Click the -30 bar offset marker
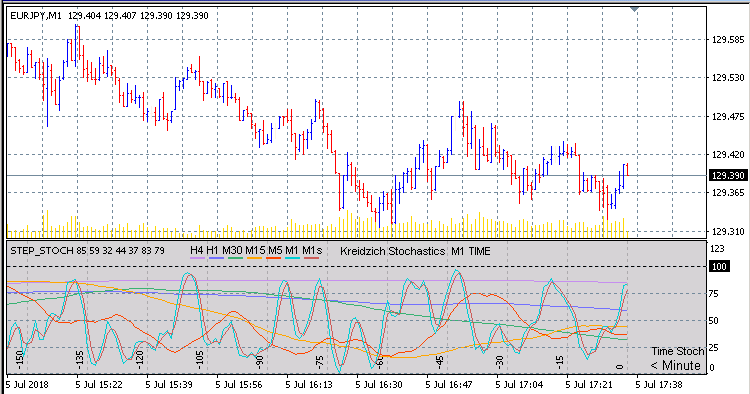This screenshot has height=394, width=750. coord(500,361)
